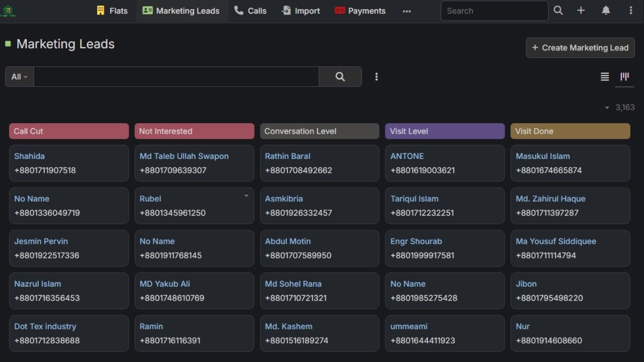This screenshot has height=362, width=644.
Task: Click phone number +8801748610769
Action: [172, 298]
